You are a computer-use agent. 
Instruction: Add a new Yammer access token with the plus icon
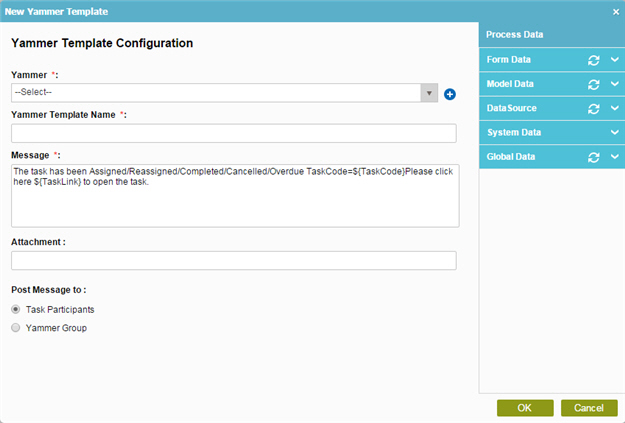point(450,94)
